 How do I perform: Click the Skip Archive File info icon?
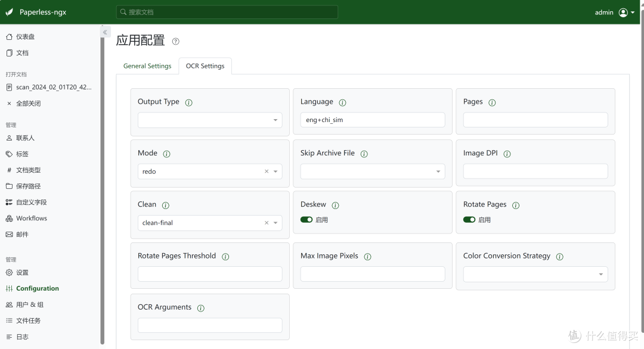tap(364, 154)
